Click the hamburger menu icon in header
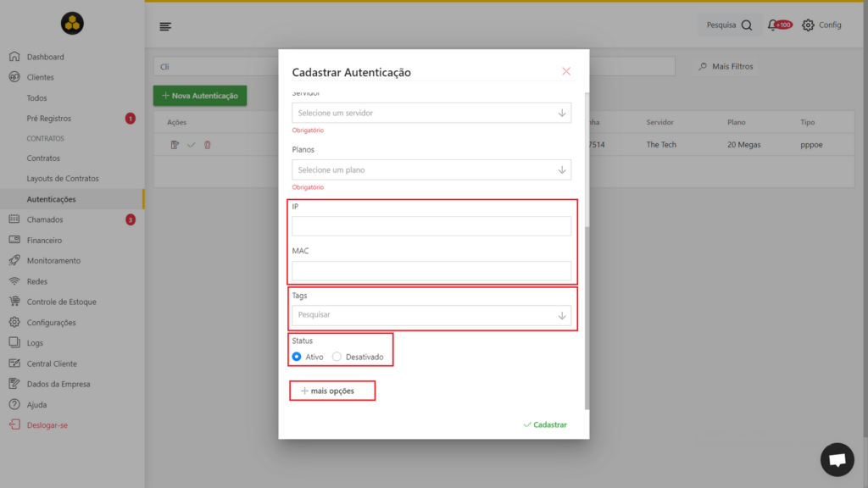The height and width of the screenshot is (488, 868). pos(165,26)
